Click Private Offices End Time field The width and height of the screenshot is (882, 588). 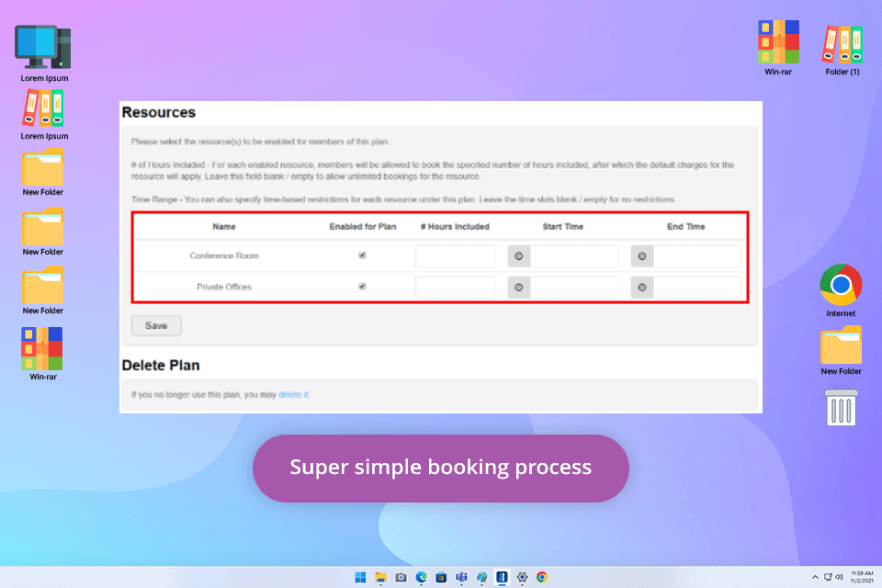tap(697, 288)
